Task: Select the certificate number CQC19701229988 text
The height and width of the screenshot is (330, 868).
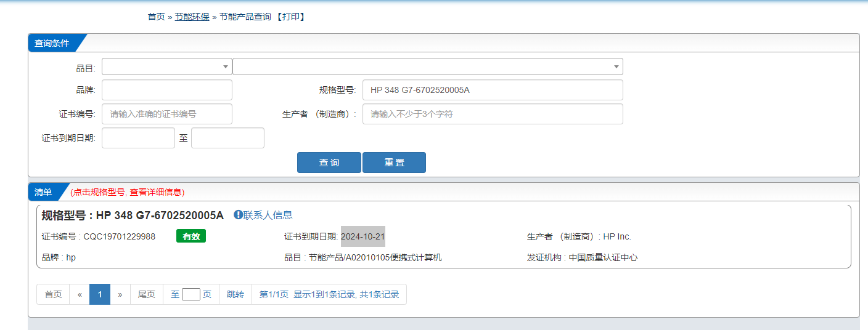Action: click(x=120, y=236)
